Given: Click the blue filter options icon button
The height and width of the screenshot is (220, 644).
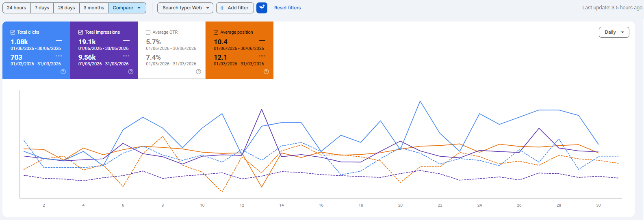Looking at the screenshot, I should tap(262, 8).
